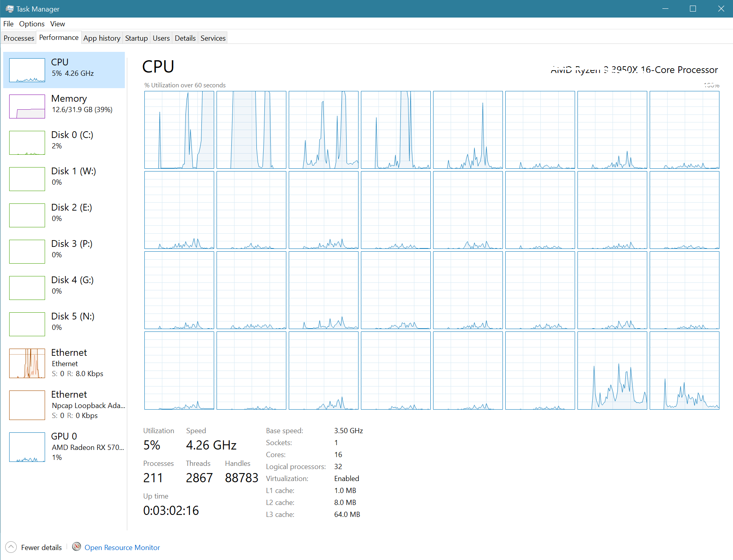
Task: Click '% Utilization over 60 seconds' label
Action: click(185, 85)
